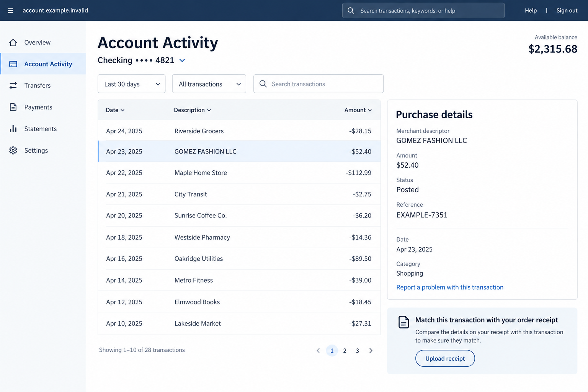
Task: Select the Lakeside Market transaction
Action: pyautogui.click(x=239, y=323)
